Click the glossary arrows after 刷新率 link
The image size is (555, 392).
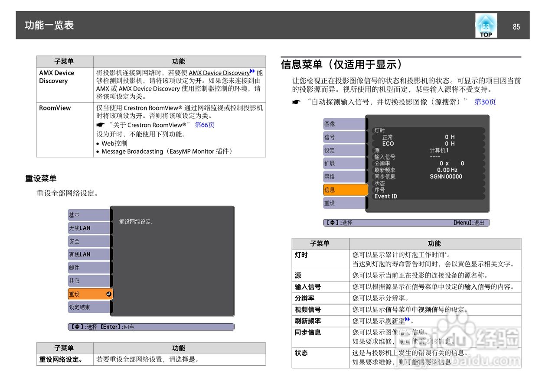pos(407,320)
